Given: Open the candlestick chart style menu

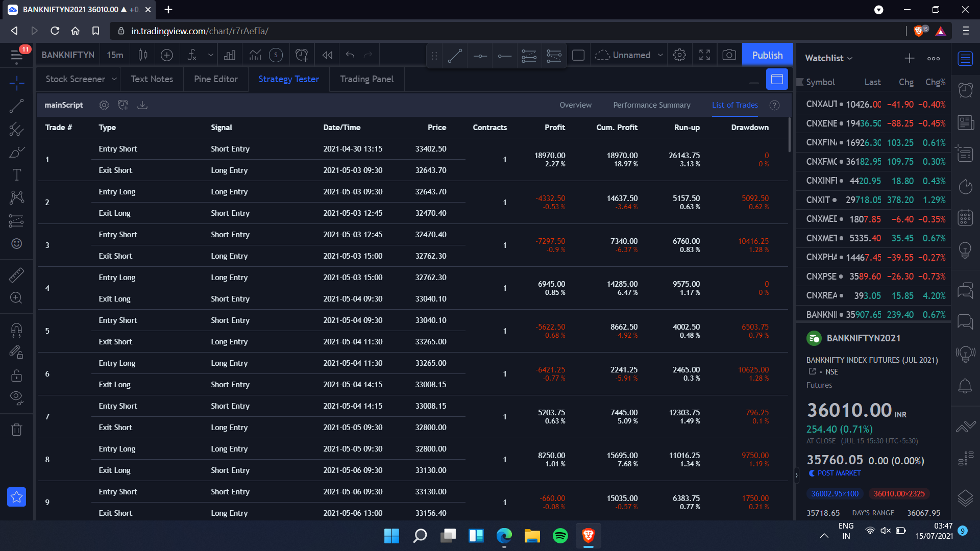Looking at the screenshot, I should pyautogui.click(x=143, y=55).
